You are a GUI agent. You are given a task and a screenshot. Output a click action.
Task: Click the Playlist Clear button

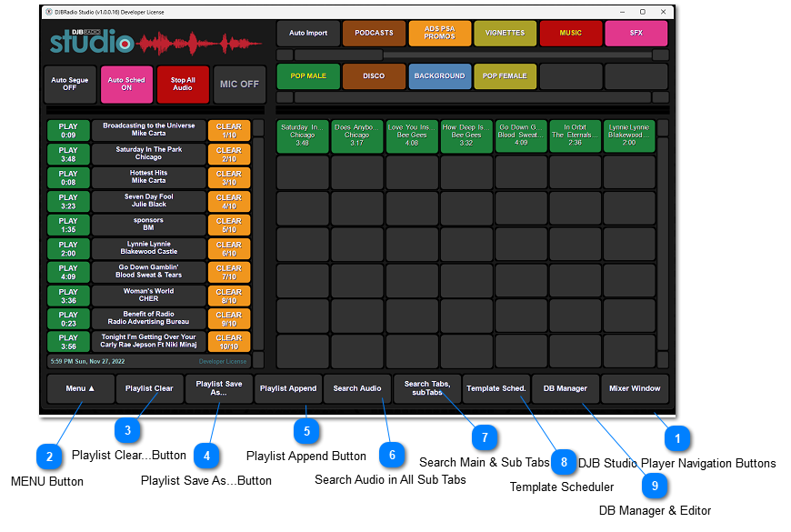(149, 388)
